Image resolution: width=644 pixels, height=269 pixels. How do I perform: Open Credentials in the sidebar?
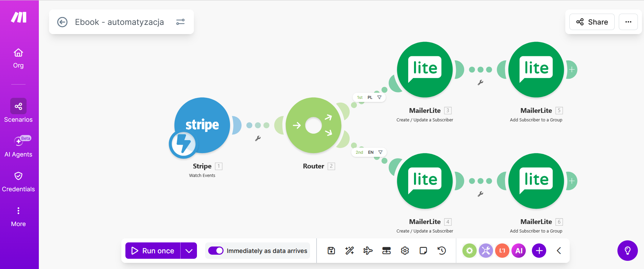tap(18, 182)
